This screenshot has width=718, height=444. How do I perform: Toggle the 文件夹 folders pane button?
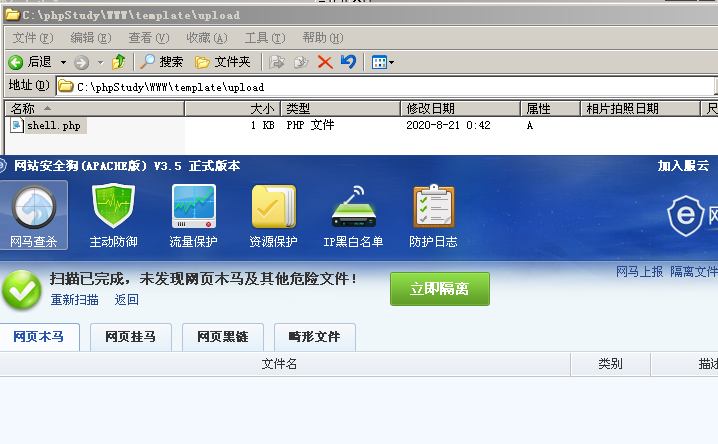tap(223, 62)
